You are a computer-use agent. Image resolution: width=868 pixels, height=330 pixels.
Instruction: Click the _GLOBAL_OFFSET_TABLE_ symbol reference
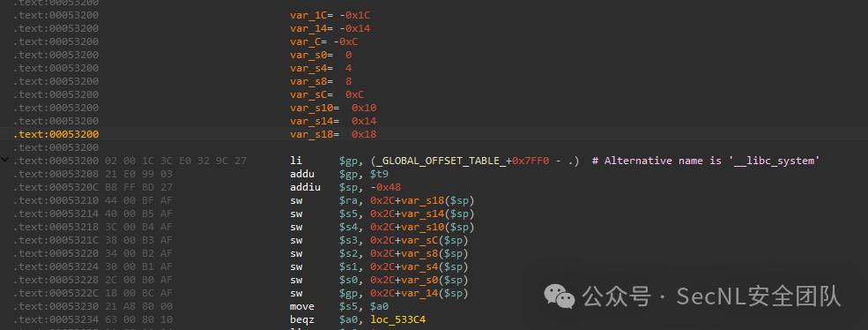[441, 161]
